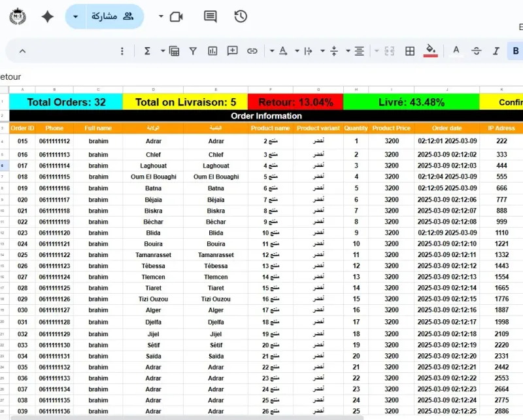The height and width of the screenshot is (420, 523).
Task: Open the horizontal align menu
Action: pos(359,51)
